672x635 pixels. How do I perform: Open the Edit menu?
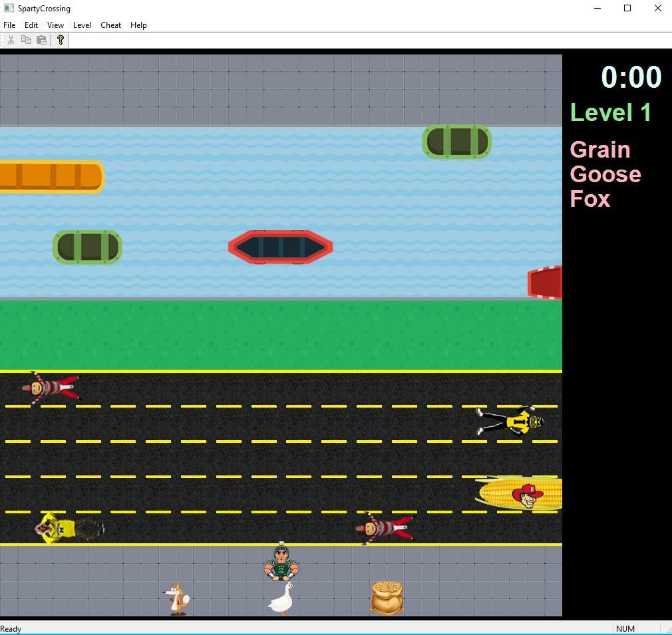pyautogui.click(x=31, y=25)
